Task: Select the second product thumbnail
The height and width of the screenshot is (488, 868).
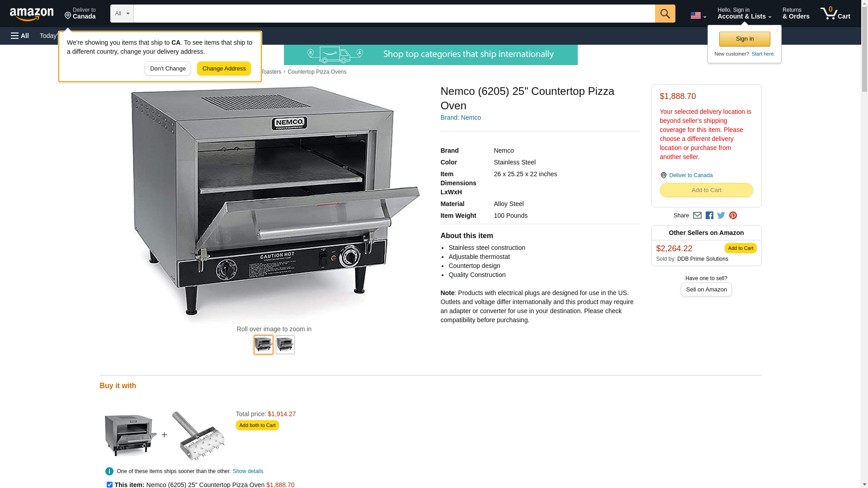Action: pyautogui.click(x=285, y=345)
